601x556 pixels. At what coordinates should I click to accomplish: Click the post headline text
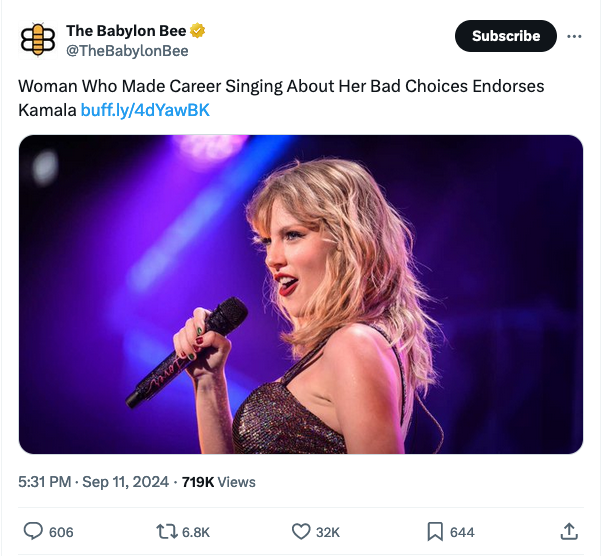click(281, 86)
